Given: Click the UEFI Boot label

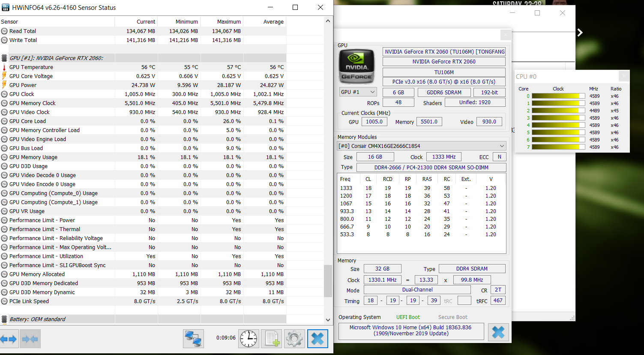Looking at the screenshot, I should coord(408,317).
